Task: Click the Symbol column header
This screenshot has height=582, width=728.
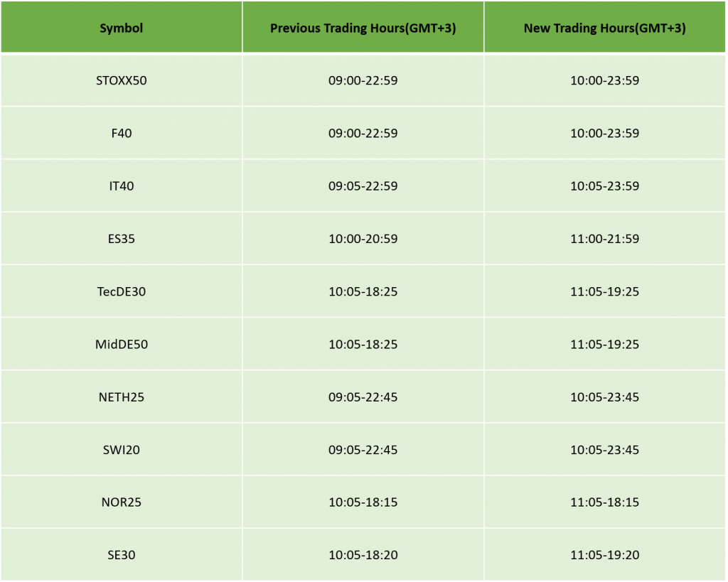Action: pos(121,28)
